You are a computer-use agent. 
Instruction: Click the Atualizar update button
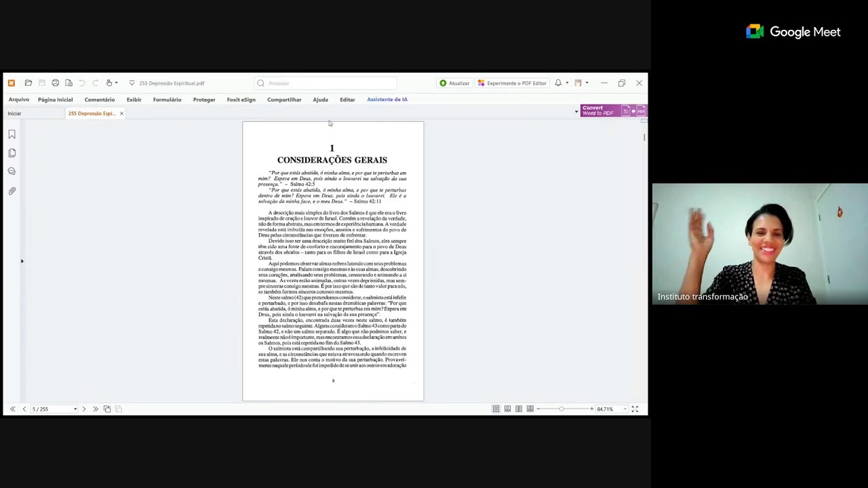pyautogui.click(x=454, y=83)
